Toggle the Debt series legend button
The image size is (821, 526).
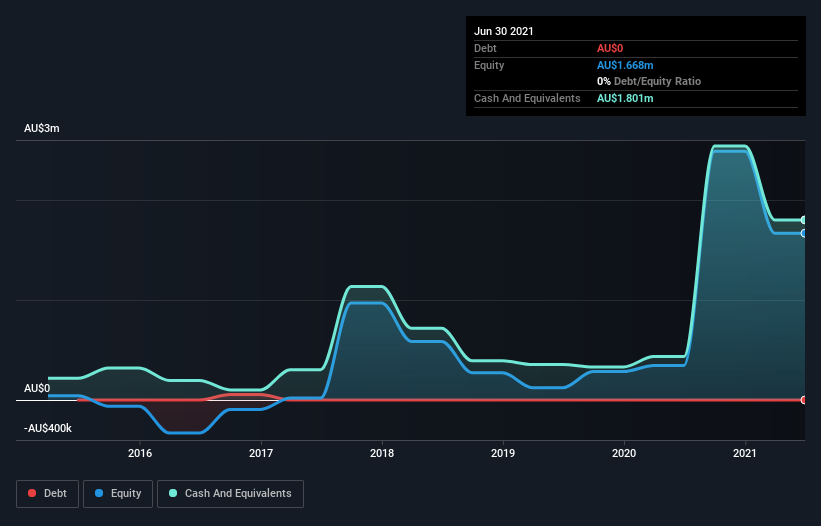pyautogui.click(x=48, y=494)
